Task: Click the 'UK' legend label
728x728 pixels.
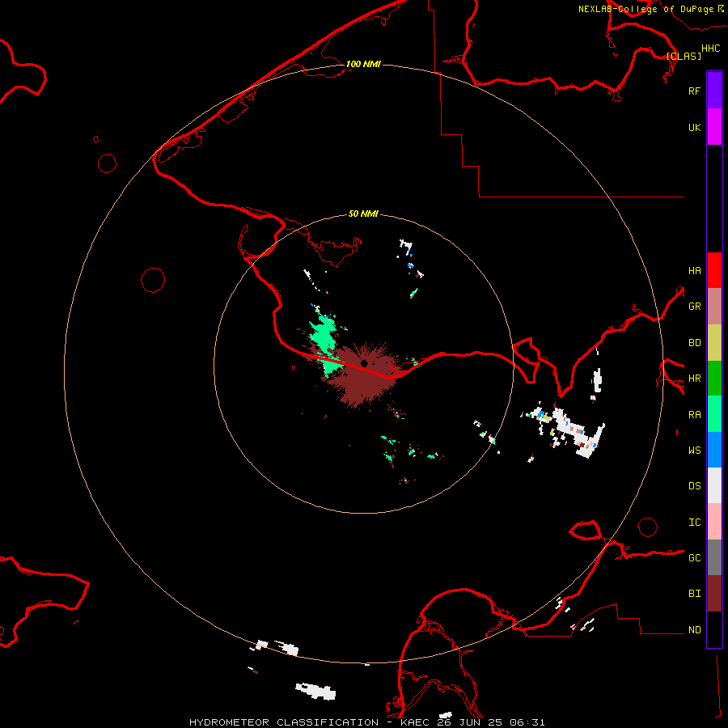Action: point(694,127)
